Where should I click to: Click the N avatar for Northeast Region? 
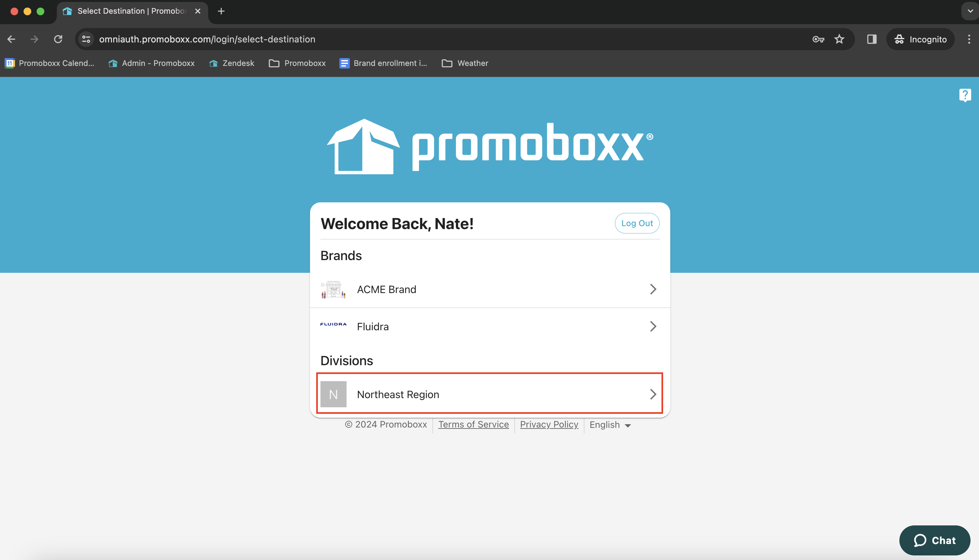coord(334,394)
